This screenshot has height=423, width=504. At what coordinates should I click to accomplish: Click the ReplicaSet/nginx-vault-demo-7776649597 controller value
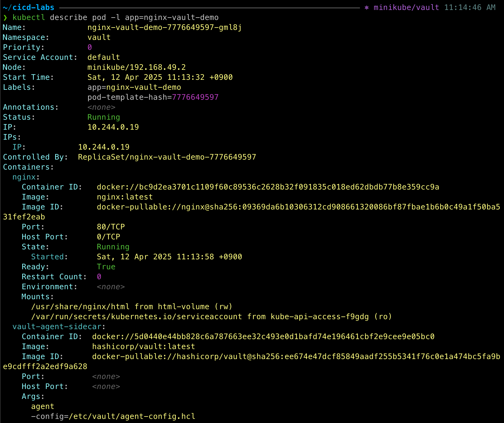pos(167,157)
